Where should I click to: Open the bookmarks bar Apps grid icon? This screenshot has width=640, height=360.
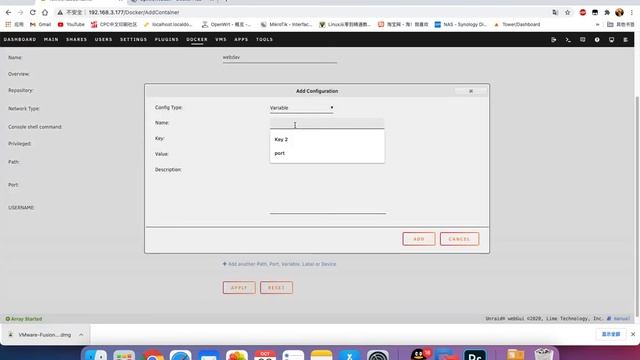[8, 24]
